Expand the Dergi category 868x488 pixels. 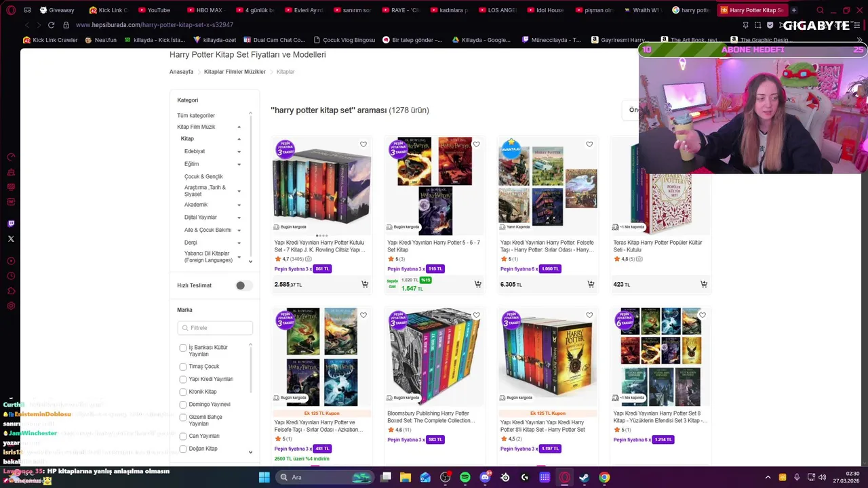point(239,243)
